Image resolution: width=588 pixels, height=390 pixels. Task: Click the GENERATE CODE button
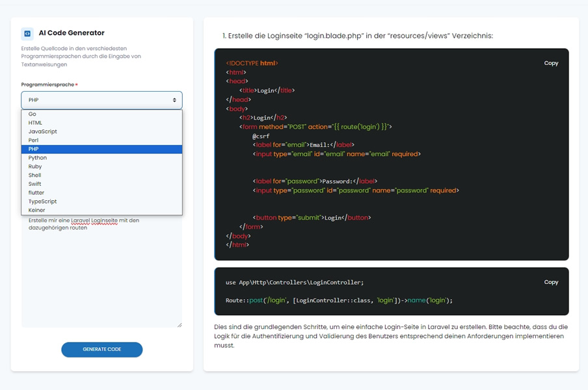click(102, 350)
